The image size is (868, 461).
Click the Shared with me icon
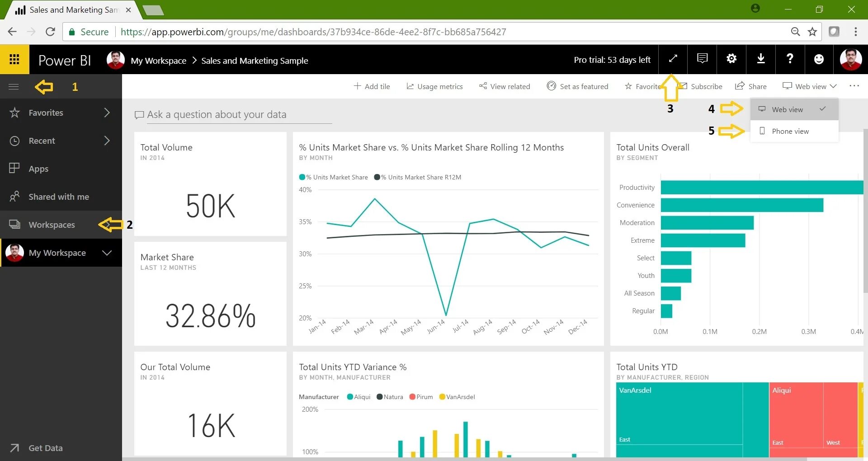point(14,197)
